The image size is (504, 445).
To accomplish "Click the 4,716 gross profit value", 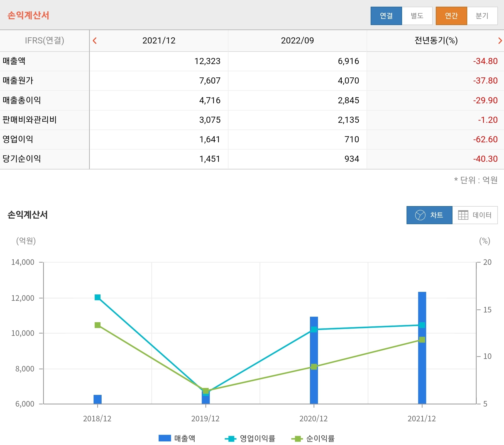I will click(210, 100).
